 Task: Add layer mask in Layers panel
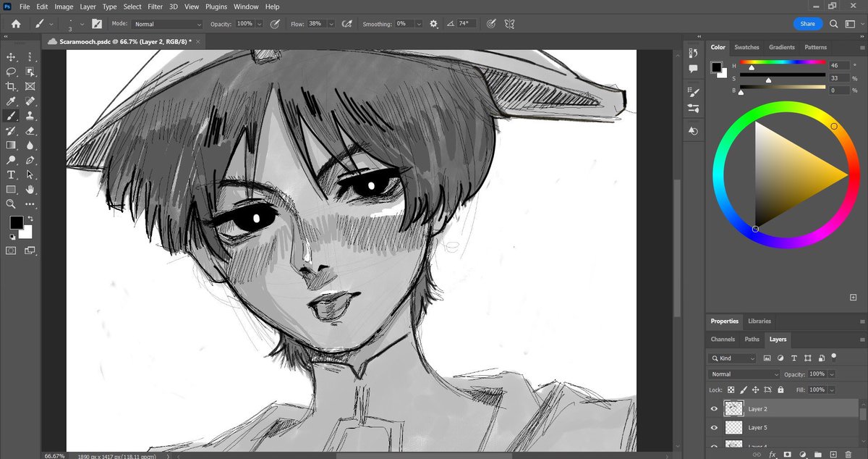788,454
